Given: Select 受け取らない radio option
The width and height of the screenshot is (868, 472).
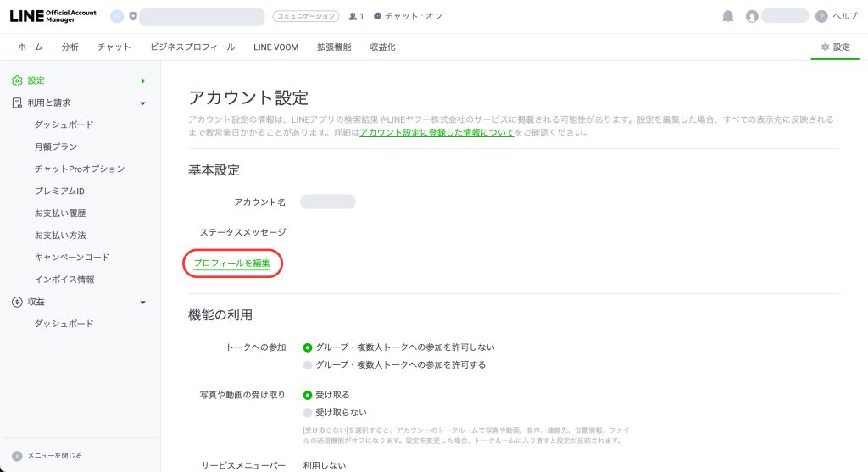Looking at the screenshot, I should 308,413.
